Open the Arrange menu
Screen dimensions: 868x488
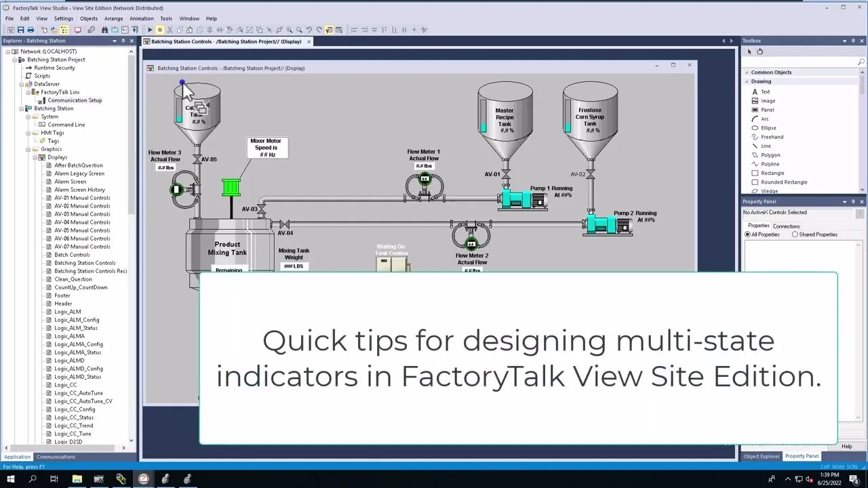point(114,18)
